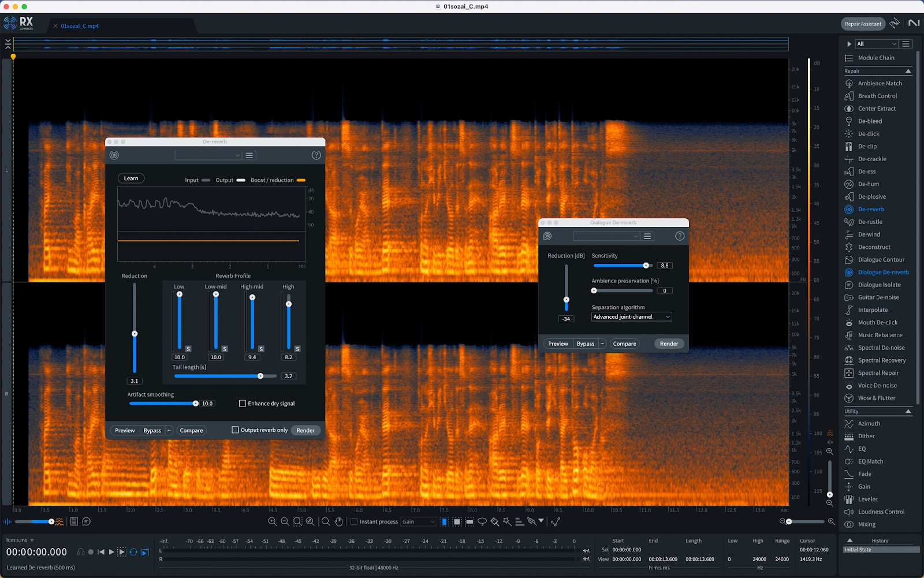Open help in De-reverb window
The height and width of the screenshot is (578, 924).
(316, 155)
